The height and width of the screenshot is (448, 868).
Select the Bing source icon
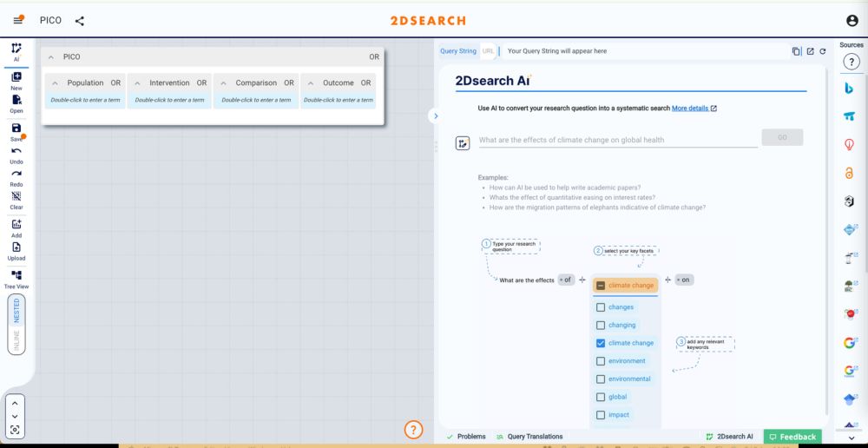coord(849,89)
